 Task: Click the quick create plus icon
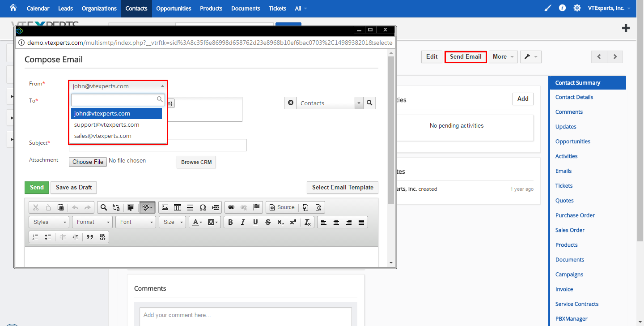626,28
